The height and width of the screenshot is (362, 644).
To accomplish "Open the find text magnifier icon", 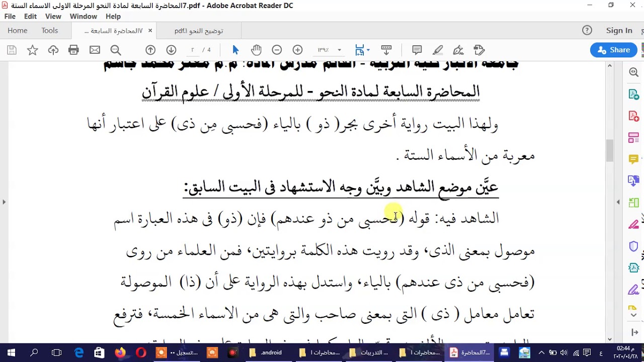I will point(116,50).
